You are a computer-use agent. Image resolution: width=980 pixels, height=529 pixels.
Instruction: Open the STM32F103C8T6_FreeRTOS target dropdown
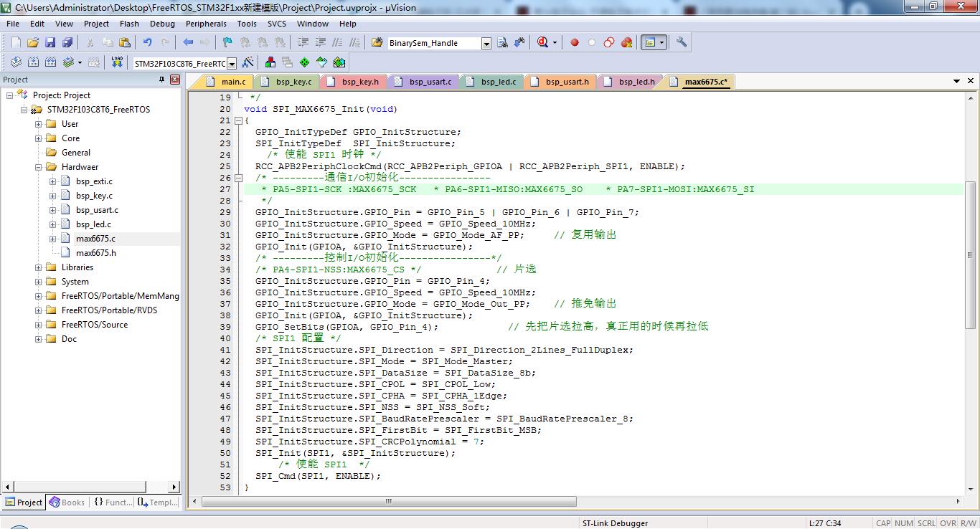(232, 64)
